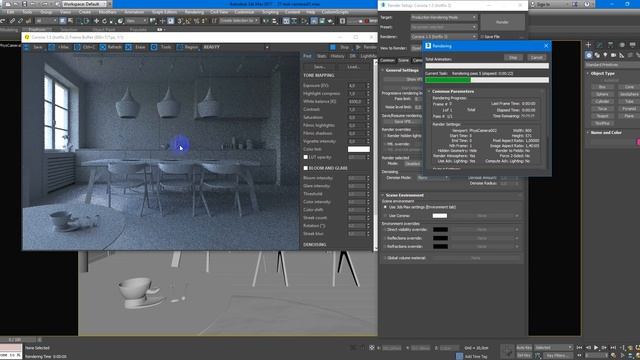Click Stop in Rendering dialog
This screenshot has height=360, width=640.
(x=513, y=58)
